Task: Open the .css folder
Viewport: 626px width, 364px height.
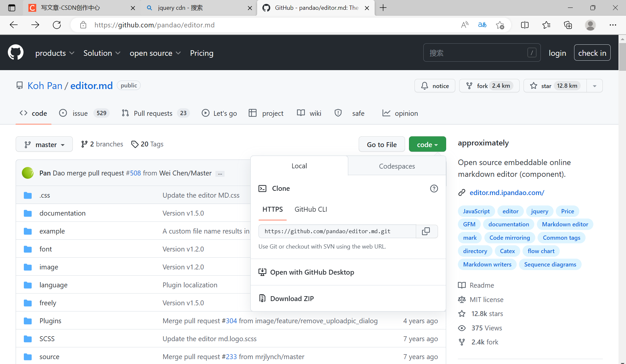Action: pos(45,195)
